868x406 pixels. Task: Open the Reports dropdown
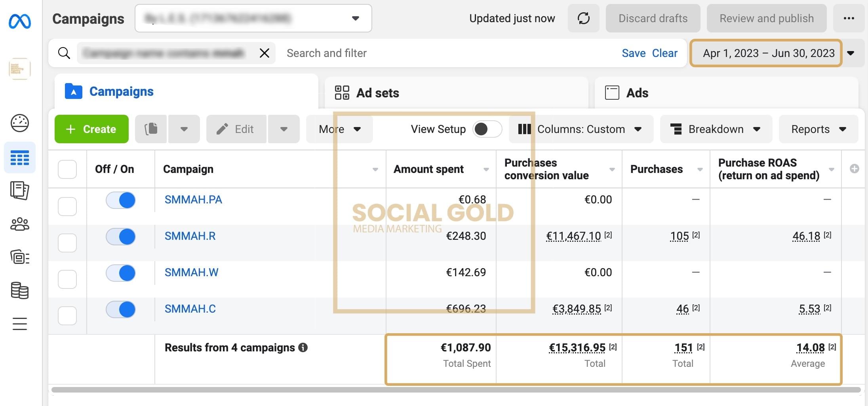click(819, 129)
